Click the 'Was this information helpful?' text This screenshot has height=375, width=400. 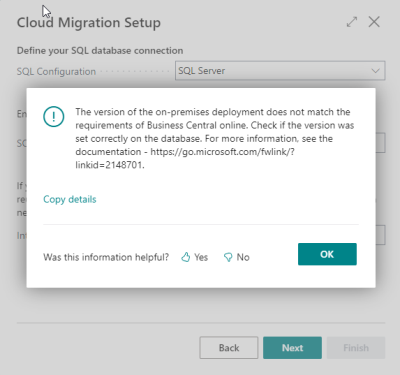pyautogui.click(x=106, y=257)
